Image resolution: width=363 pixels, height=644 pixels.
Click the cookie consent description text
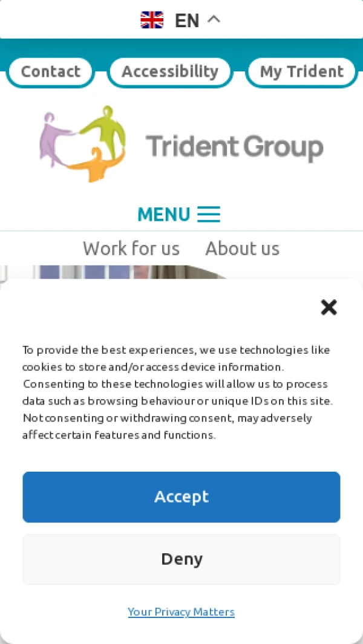click(177, 392)
